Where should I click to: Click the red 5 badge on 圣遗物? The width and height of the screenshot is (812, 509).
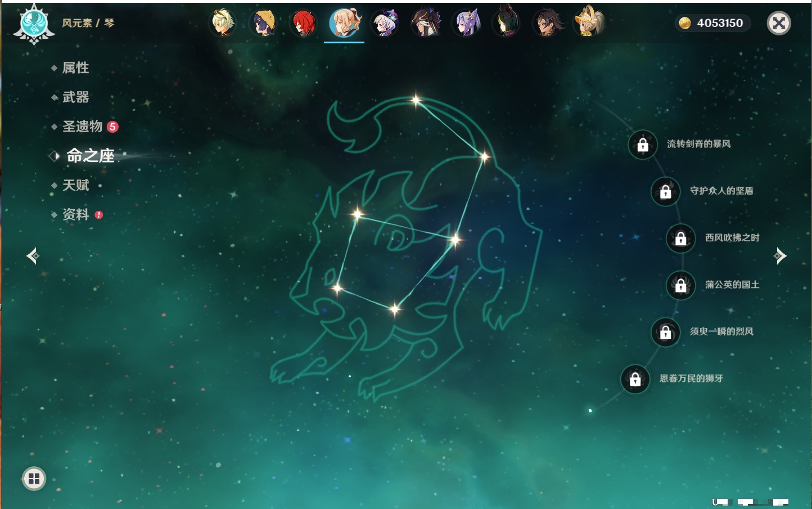coord(112,127)
